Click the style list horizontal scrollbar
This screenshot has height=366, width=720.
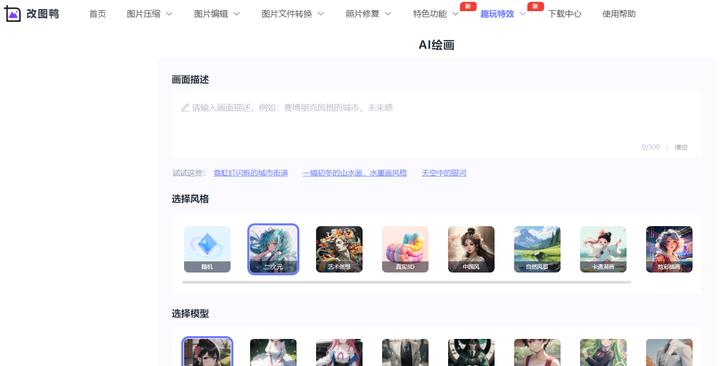point(406,282)
